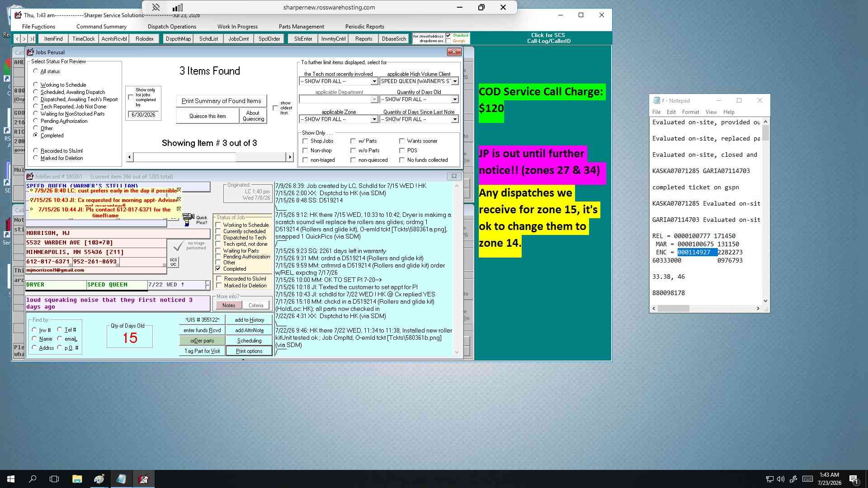Click the Task View taskbar icon

pos(54,479)
